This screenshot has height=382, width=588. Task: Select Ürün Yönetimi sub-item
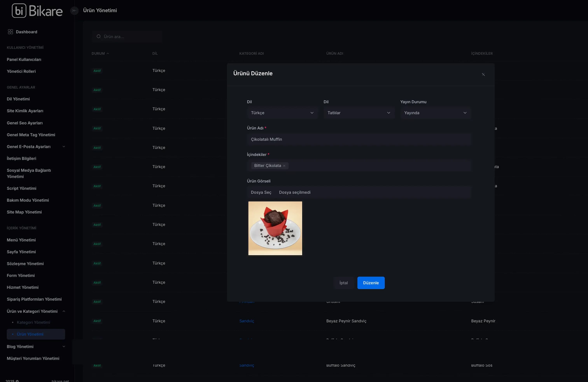tap(36, 334)
